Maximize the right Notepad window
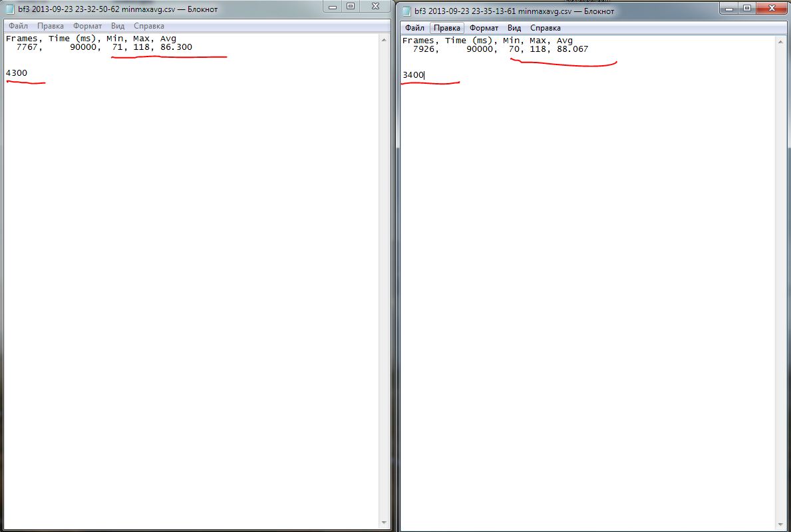The width and height of the screenshot is (791, 532). [x=747, y=8]
